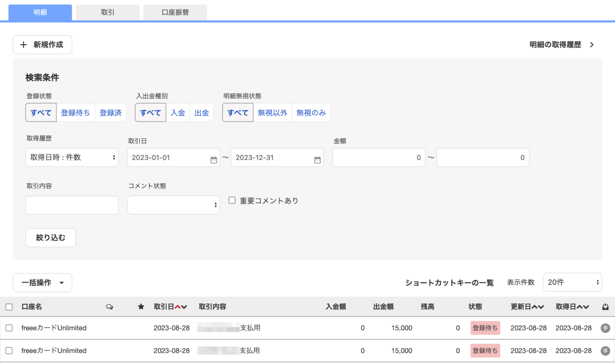
Task: Click the chevron beside 明細の取得履歴
Action: (592, 45)
